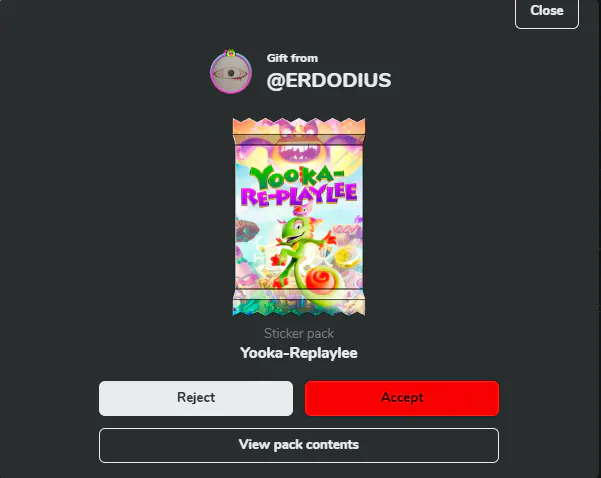The height and width of the screenshot is (478, 601).
Task: Reject the gifted sticker pack
Action: click(196, 398)
